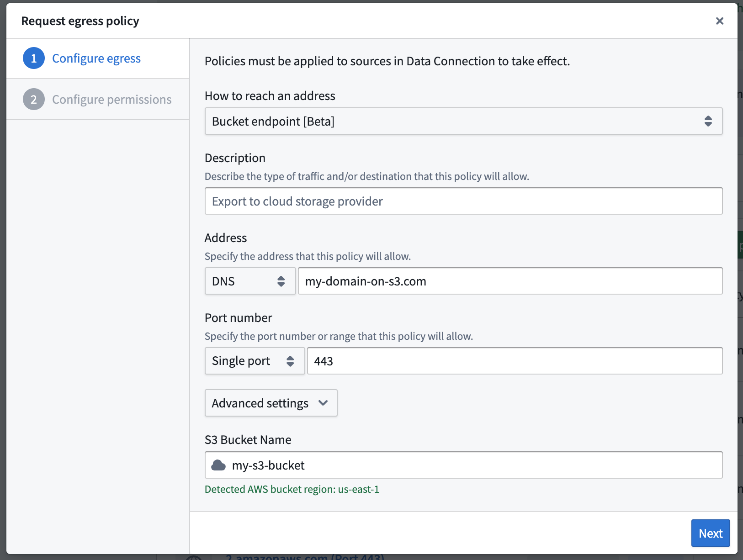Screen dimensions: 743x560
Task: Click the up-down arrows on Bucket endpoint selector
Action: tap(709, 121)
